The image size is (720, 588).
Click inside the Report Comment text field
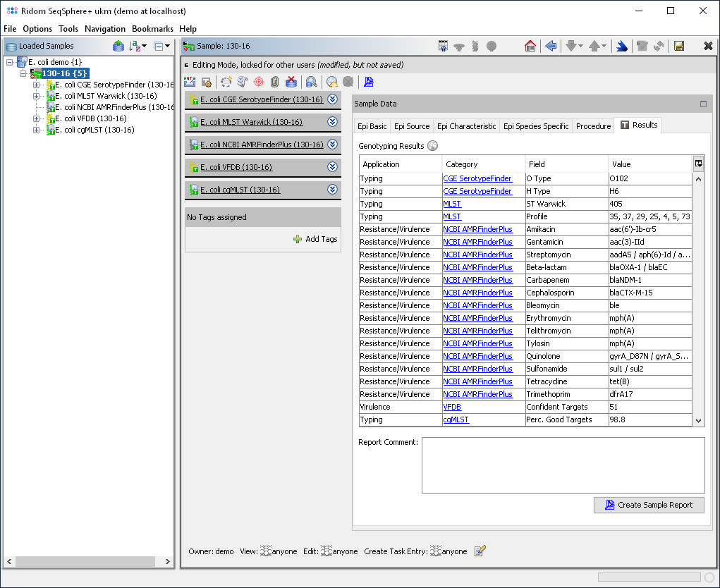562,465
